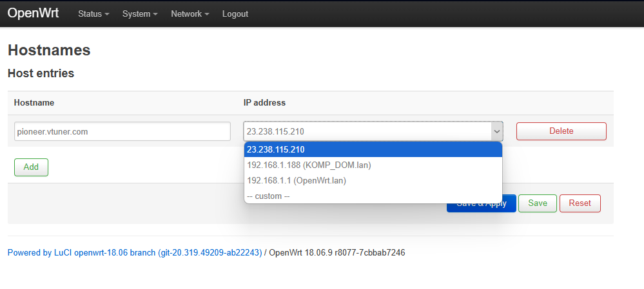Delete the pioneer.vtuner.com host entry

click(x=561, y=131)
